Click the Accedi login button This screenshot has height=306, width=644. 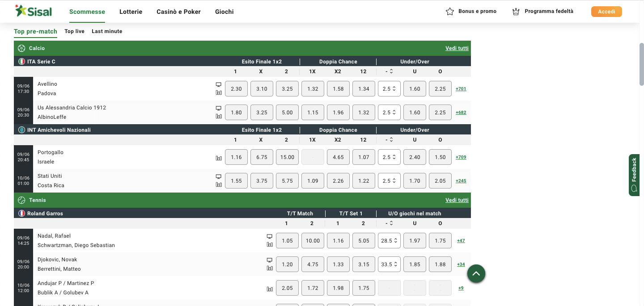tap(606, 12)
